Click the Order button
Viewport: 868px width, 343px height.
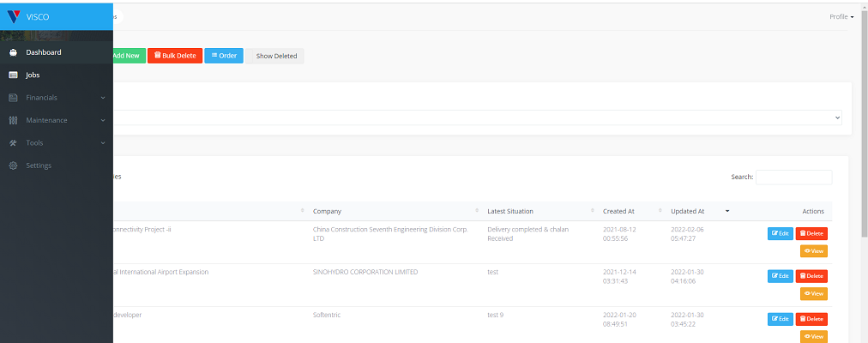pos(224,56)
